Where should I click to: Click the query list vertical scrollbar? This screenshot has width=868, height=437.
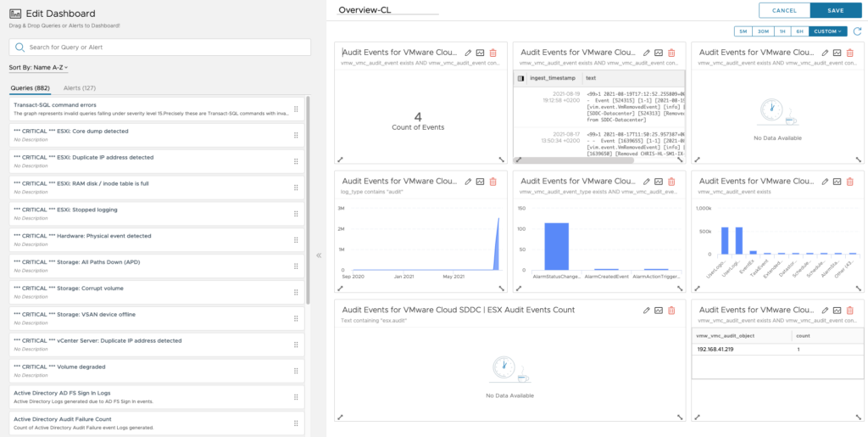click(x=308, y=200)
